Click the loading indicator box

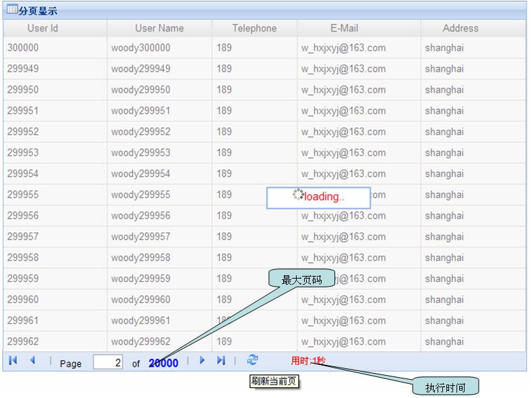[318, 197]
